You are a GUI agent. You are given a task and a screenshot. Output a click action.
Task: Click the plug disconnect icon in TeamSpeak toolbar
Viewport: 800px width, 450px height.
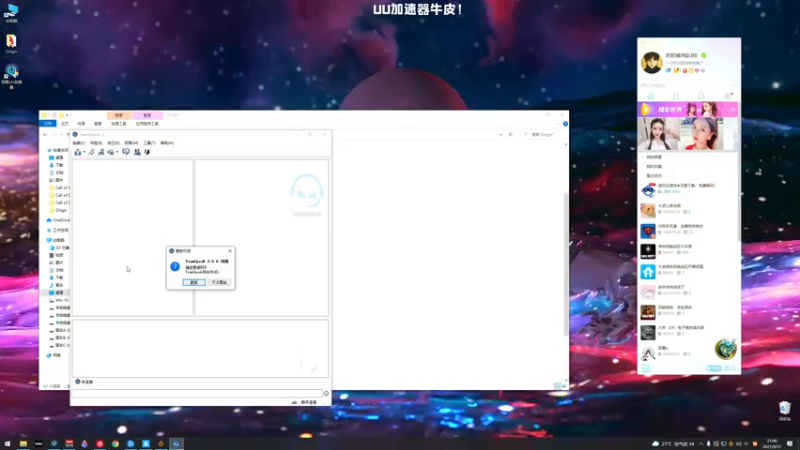click(91, 152)
